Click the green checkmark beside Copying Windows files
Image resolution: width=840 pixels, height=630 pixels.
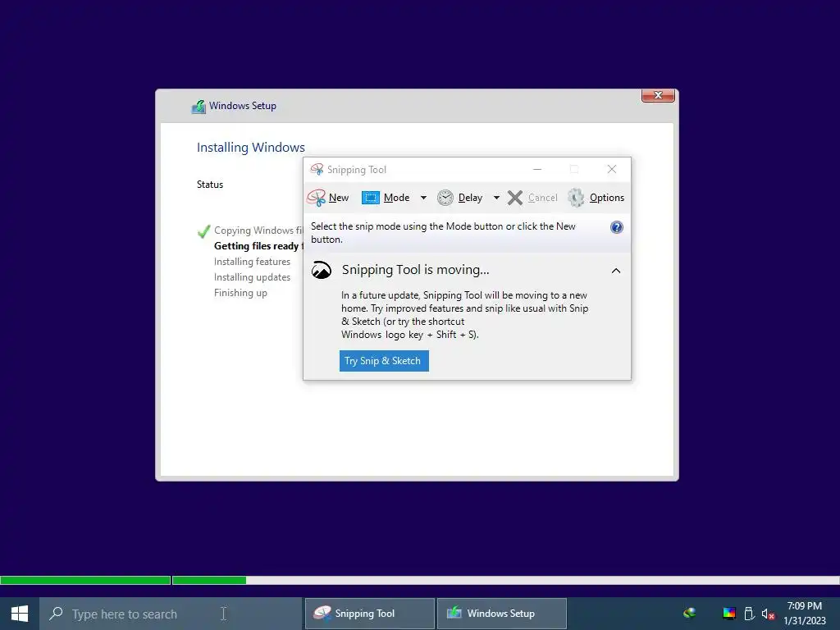click(x=203, y=231)
